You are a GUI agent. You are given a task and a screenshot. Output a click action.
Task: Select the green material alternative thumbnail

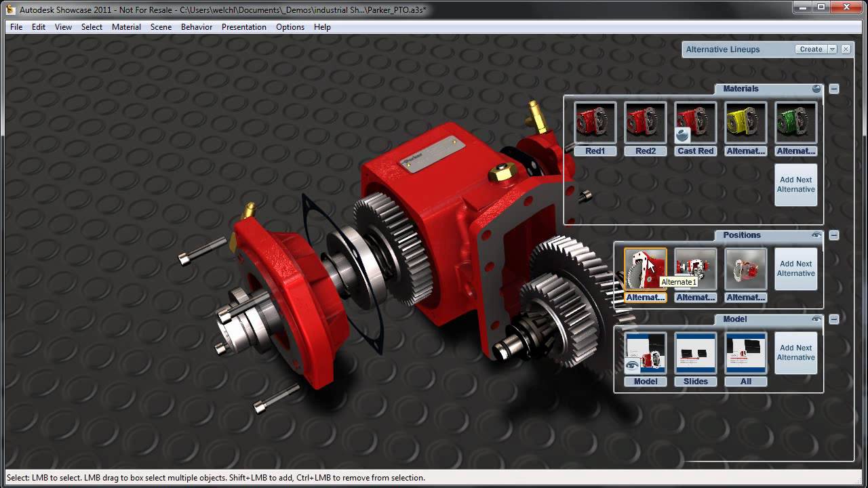(796, 123)
